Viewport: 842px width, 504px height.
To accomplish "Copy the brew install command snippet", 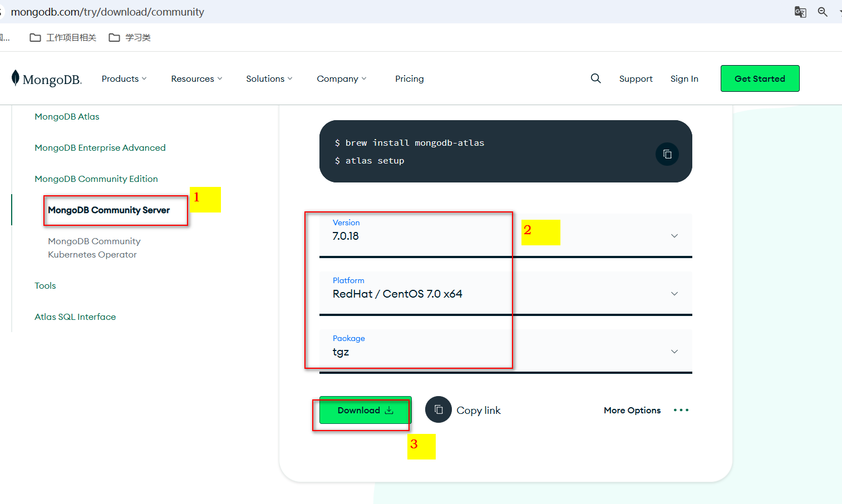I will [x=667, y=154].
